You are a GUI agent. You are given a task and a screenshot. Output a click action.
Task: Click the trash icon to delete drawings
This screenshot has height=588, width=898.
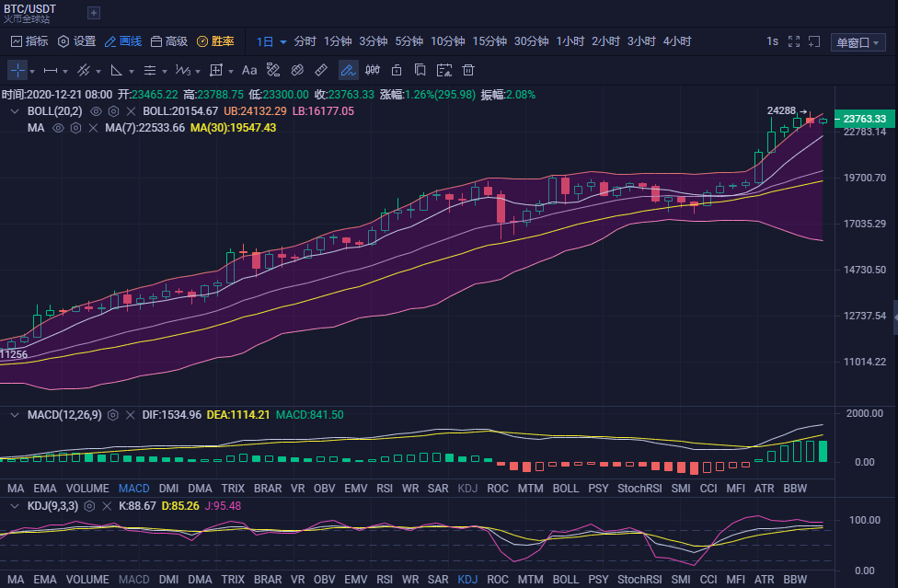click(x=468, y=70)
